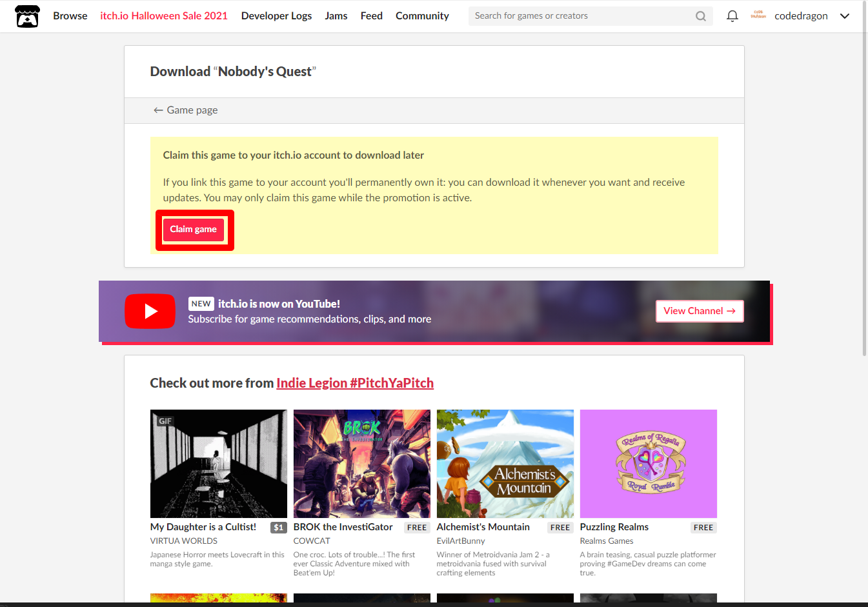868x607 pixels.
Task: Open Puzzling Realms cover image
Action: pyautogui.click(x=649, y=464)
